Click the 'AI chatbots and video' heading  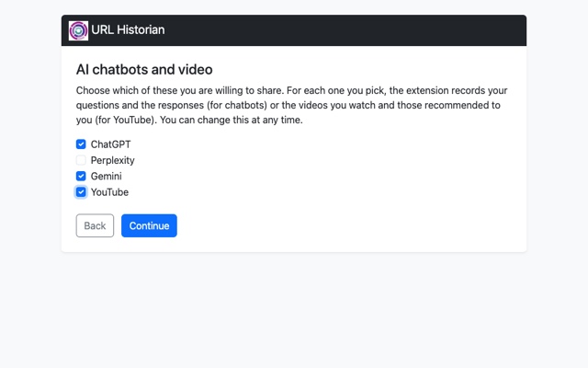[144, 70]
